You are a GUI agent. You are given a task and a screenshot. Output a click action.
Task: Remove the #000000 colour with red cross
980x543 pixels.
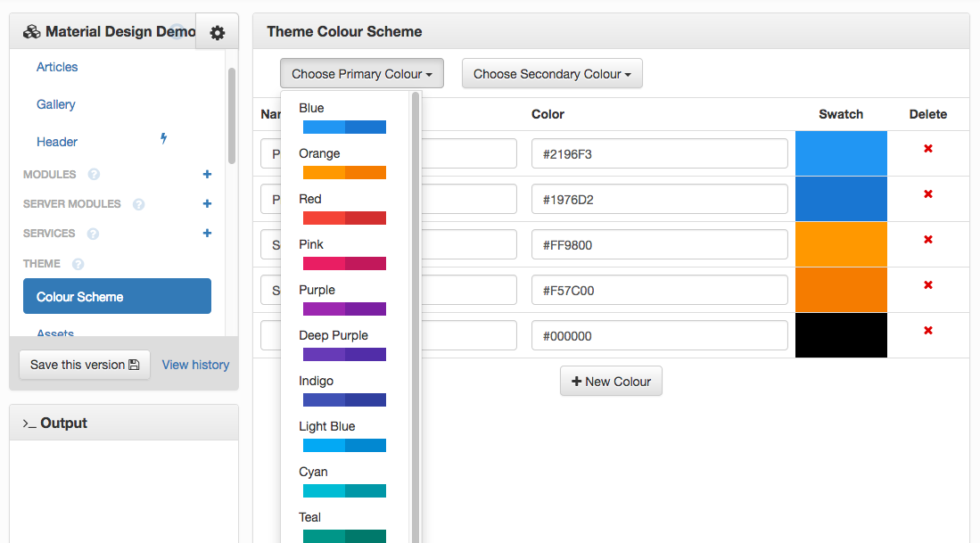coord(927,331)
